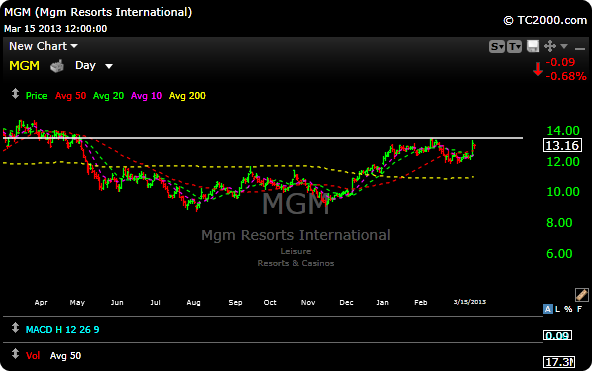Open the Day timeframe dropdown
592x371 pixels.
point(94,66)
